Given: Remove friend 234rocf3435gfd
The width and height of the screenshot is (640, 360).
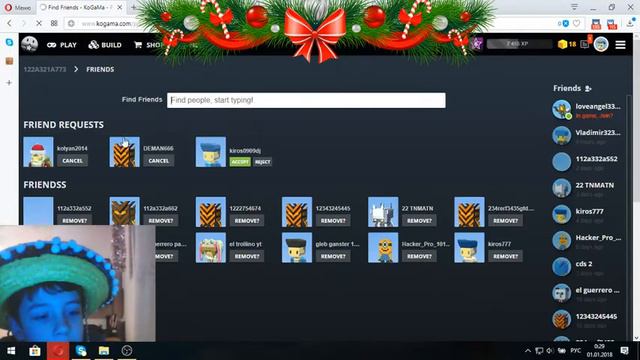Looking at the screenshot, I should click(x=505, y=220).
